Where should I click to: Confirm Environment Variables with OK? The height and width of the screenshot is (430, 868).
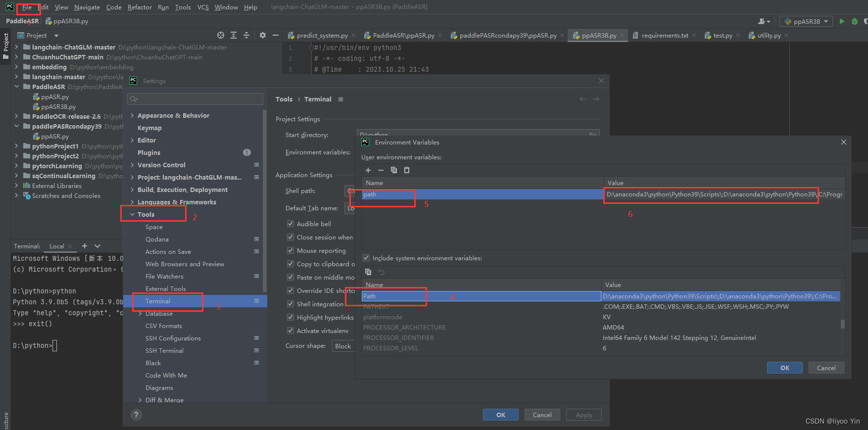(x=785, y=368)
